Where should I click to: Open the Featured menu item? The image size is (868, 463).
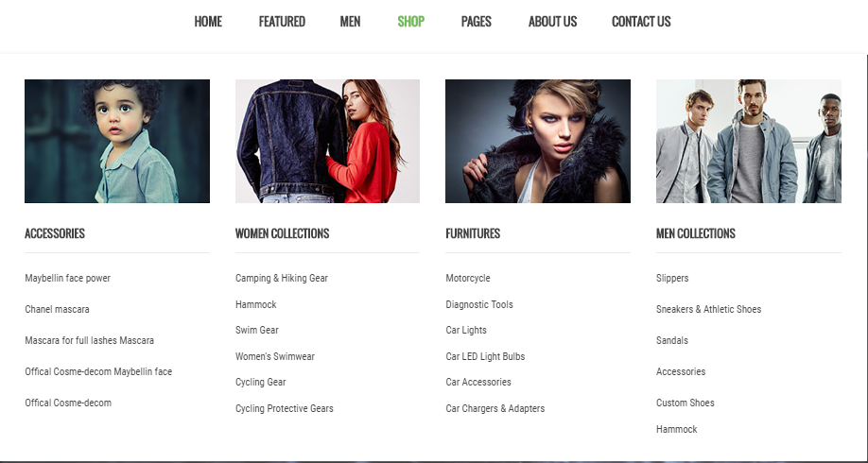(x=282, y=22)
